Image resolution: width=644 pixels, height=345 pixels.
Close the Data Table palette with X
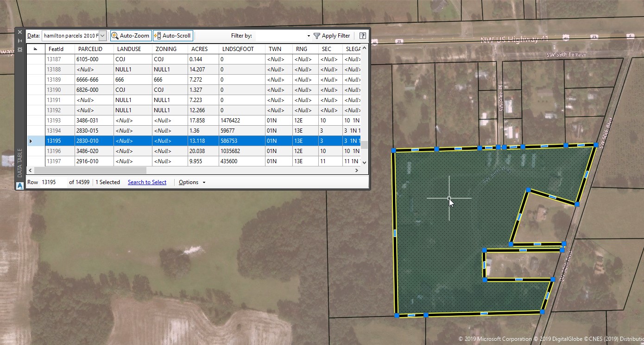coord(20,32)
